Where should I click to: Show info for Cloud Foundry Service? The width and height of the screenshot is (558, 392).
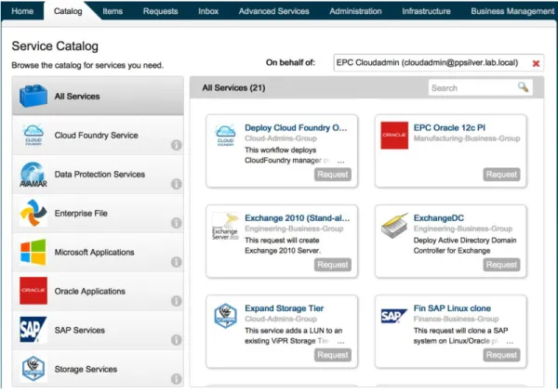coord(176,145)
